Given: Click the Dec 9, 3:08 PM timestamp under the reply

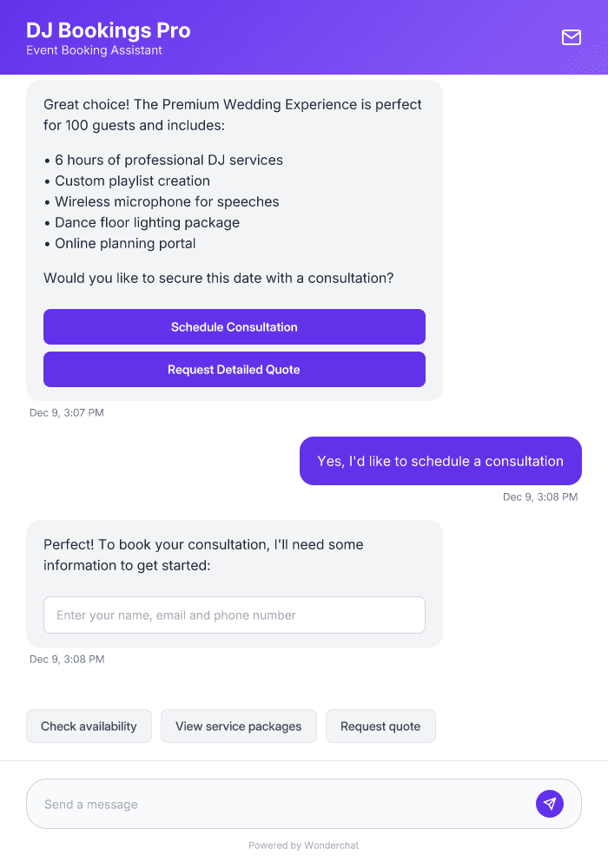Looking at the screenshot, I should click(539, 496).
